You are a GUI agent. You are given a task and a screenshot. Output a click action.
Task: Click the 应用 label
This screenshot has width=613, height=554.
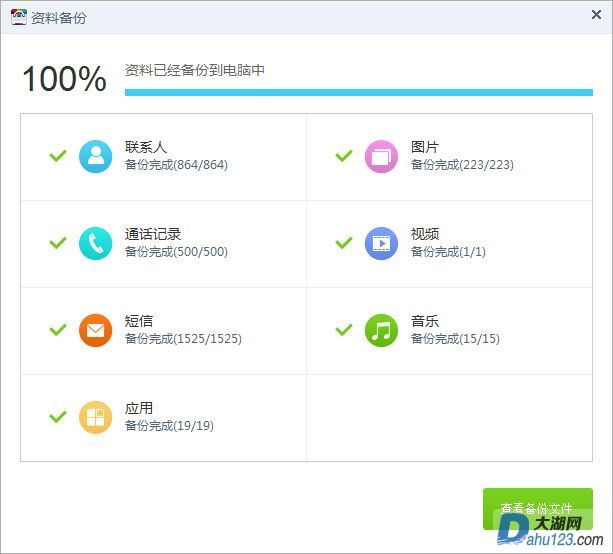click(139, 408)
